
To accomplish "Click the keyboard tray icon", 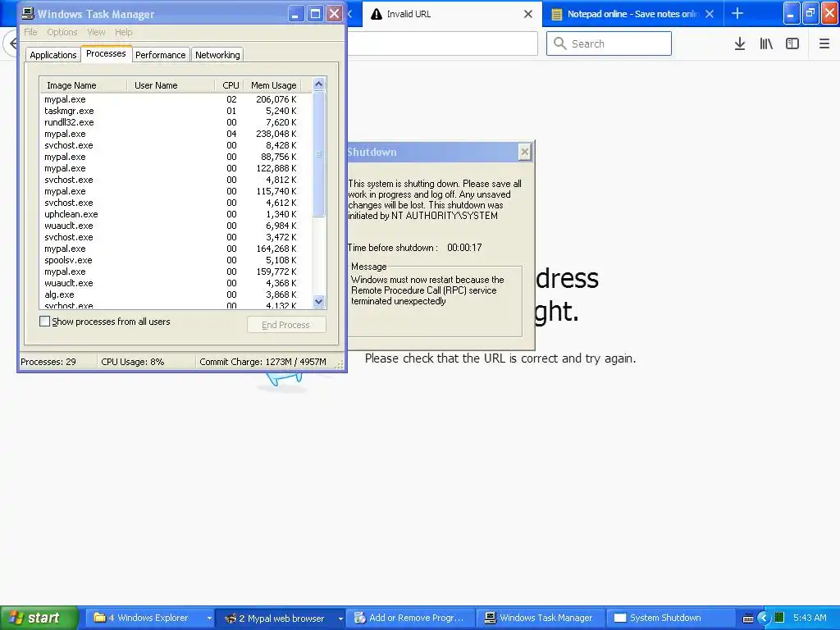I will point(748,619).
